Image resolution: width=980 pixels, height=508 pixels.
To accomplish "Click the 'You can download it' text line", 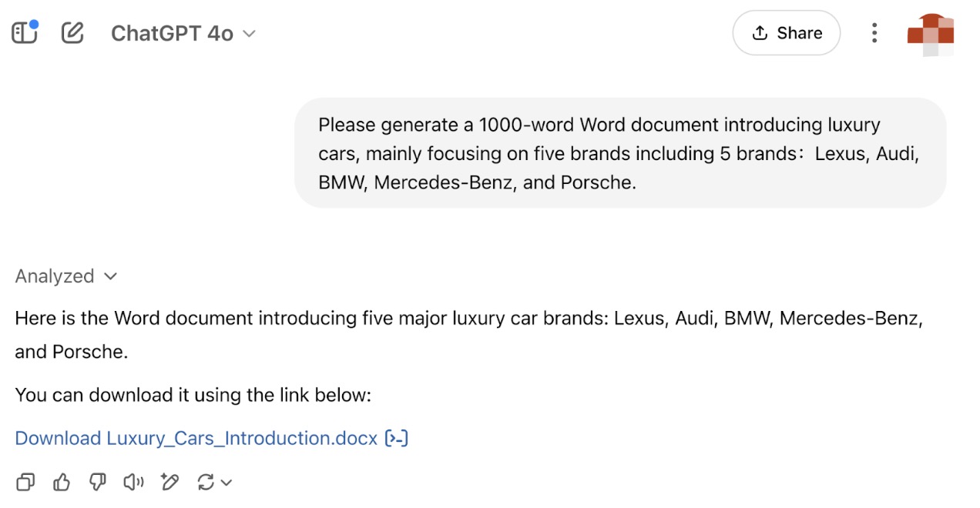I will click(x=193, y=395).
